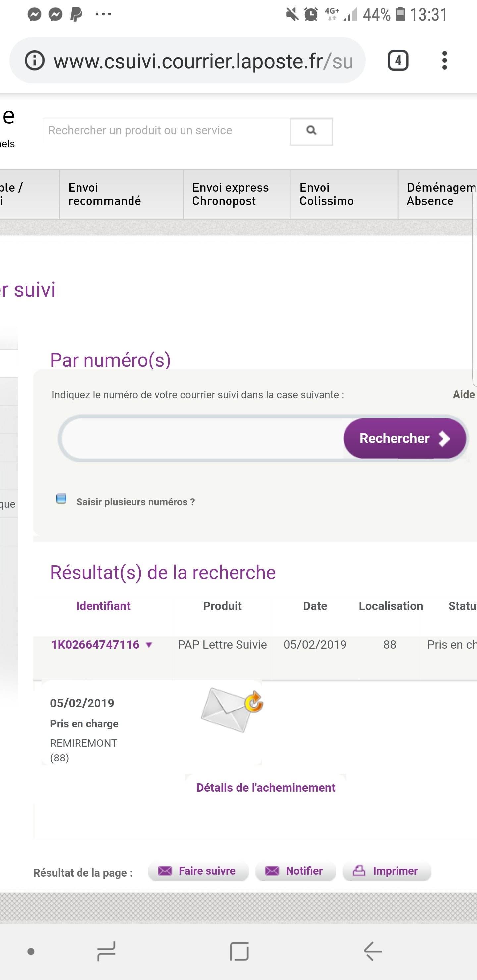Tick the Saisir plusieurs numéros checkbox
This screenshot has width=477, height=980.
61,499
